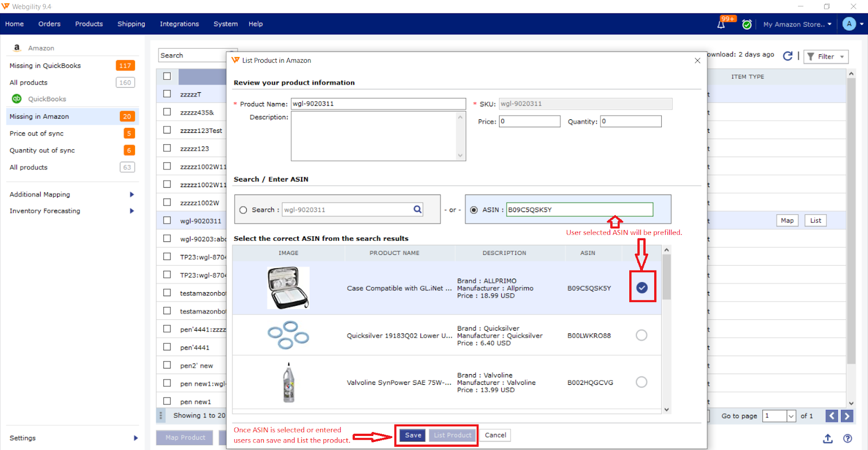Open the Filter dropdown
This screenshot has height=450, width=868.
pos(826,56)
